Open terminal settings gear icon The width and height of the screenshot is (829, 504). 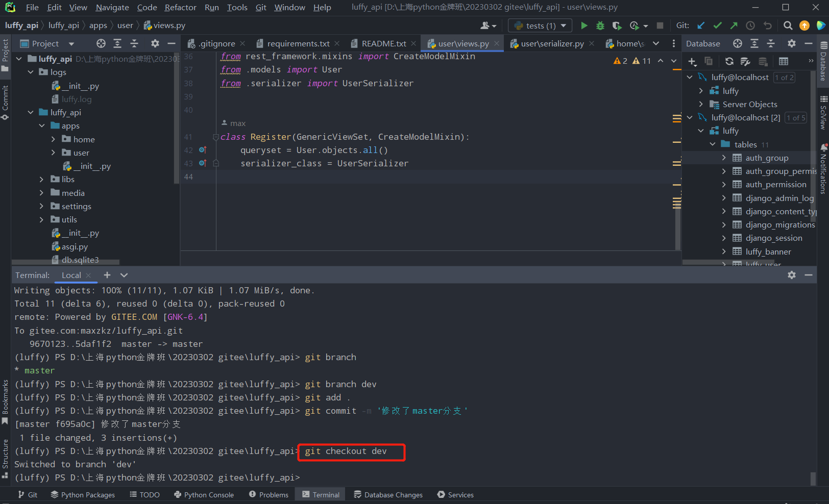[792, 275]
